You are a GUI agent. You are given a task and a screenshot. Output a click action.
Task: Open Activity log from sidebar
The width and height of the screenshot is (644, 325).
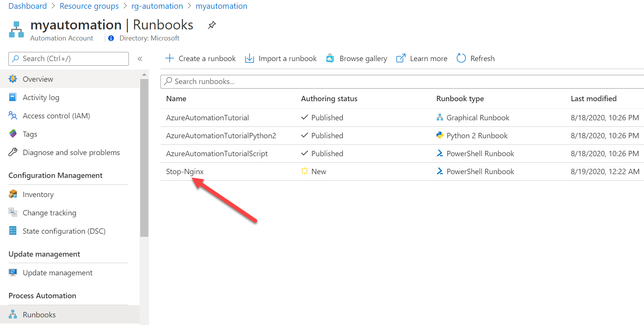(x=70, y=97)
